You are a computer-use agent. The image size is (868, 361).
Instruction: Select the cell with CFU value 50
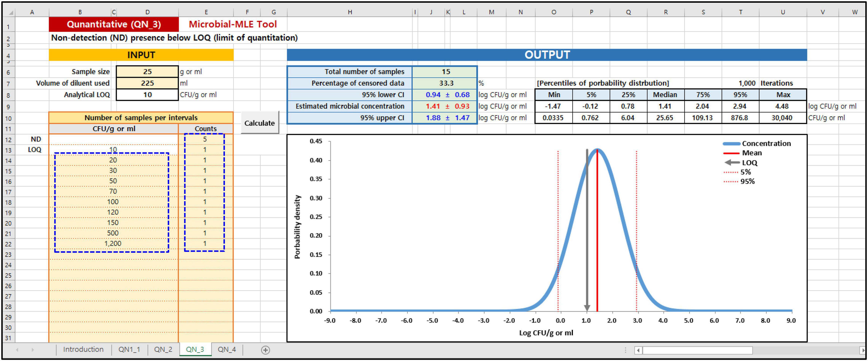(x=113, y=181)
